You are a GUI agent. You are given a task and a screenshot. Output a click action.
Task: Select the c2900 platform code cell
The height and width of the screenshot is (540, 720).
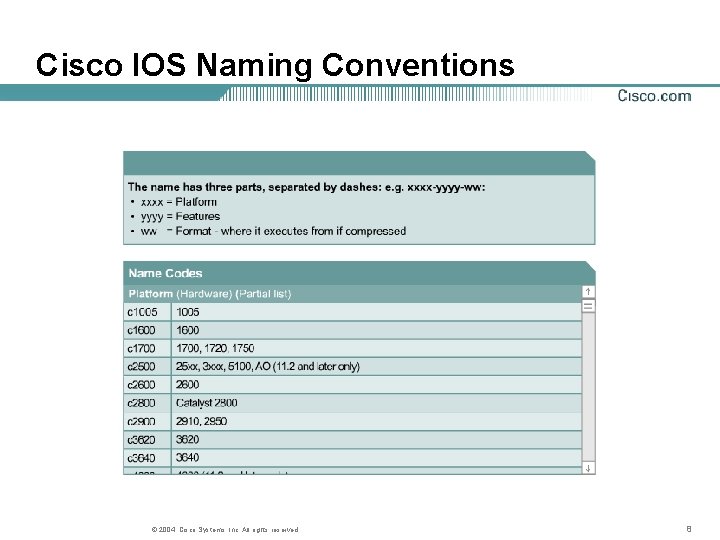pyautogui.click(x=147, y=421)
